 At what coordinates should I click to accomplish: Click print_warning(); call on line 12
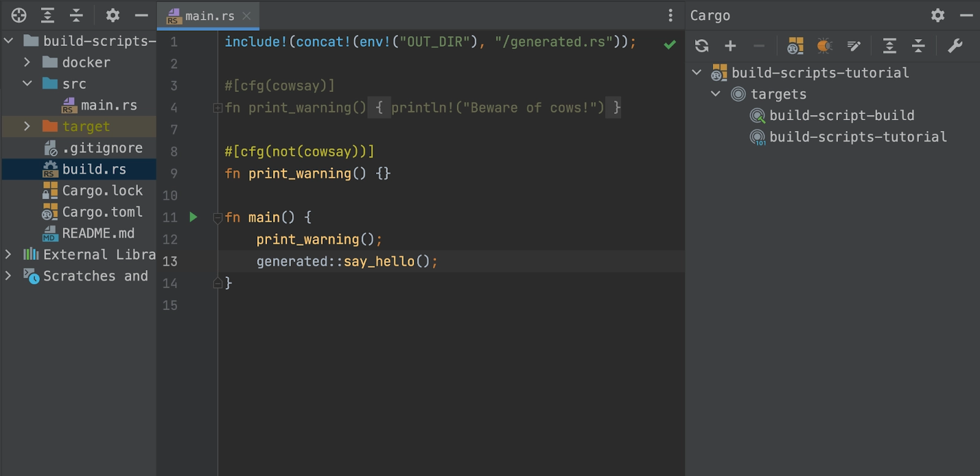click(319, 240)
